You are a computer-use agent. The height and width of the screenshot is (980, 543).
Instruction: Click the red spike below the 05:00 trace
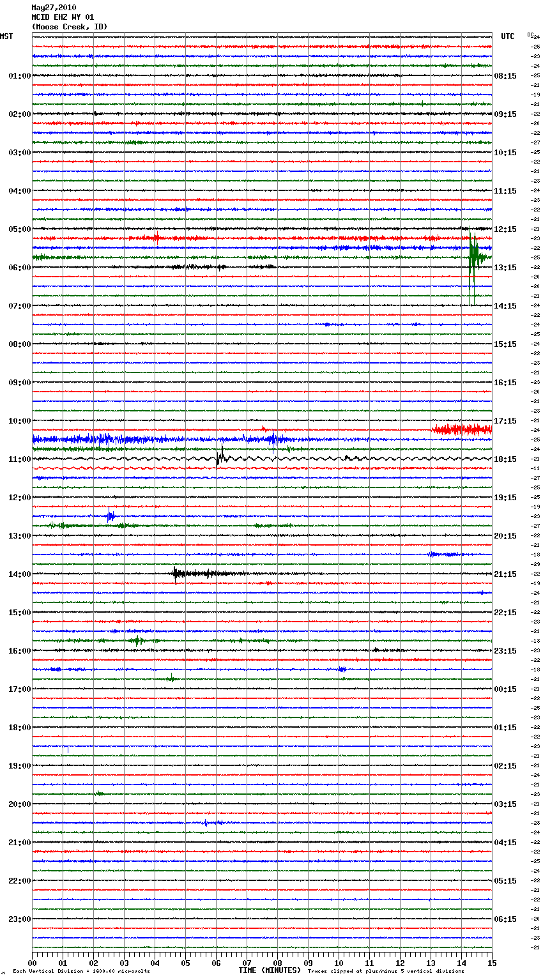click(157, 238)
